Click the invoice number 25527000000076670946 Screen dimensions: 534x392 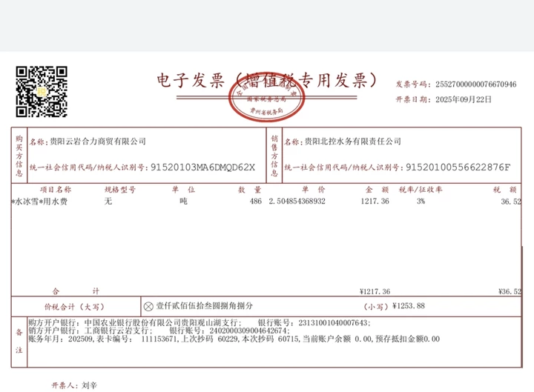click(x=475, y=84)
